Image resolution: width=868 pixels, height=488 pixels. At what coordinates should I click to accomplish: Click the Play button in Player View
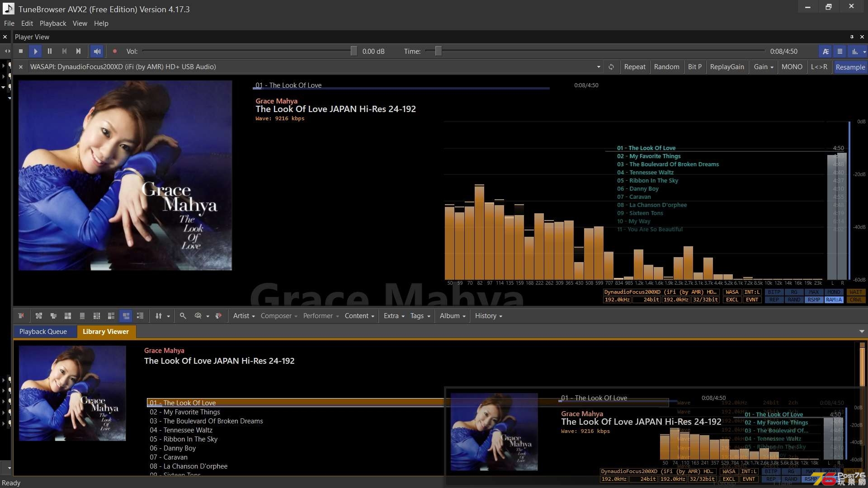coord(35,52)
